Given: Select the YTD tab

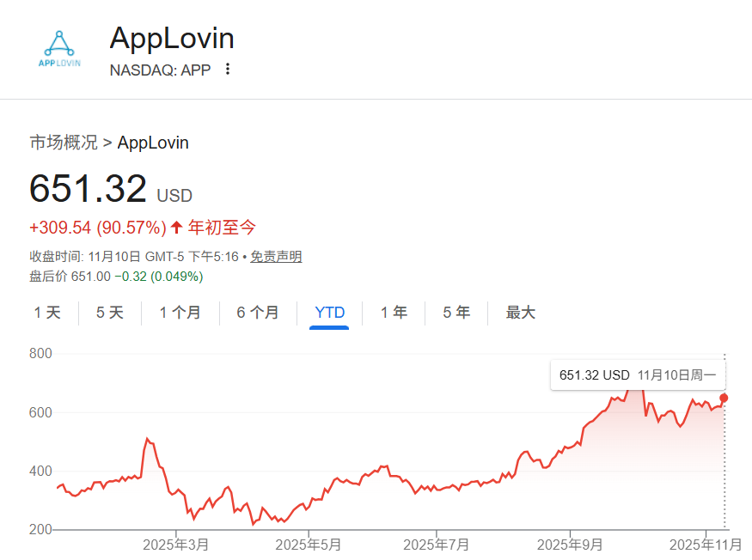Looking at the screenshot, I should (329, 313).
